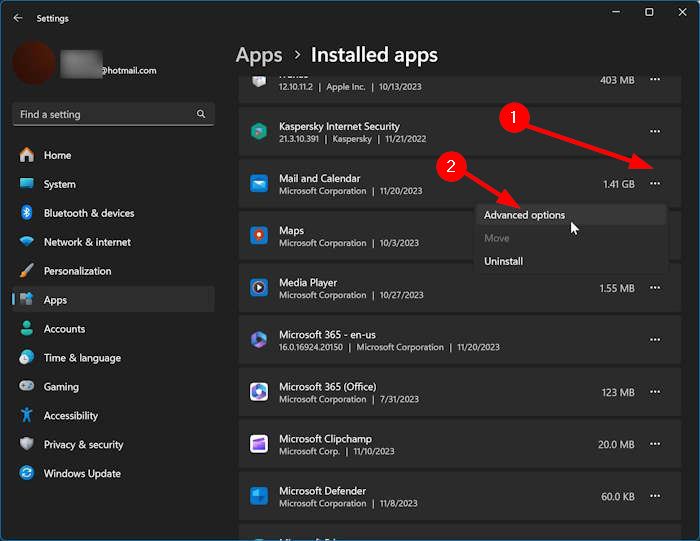Click the search magnifier icon

[x=201, y=114]
